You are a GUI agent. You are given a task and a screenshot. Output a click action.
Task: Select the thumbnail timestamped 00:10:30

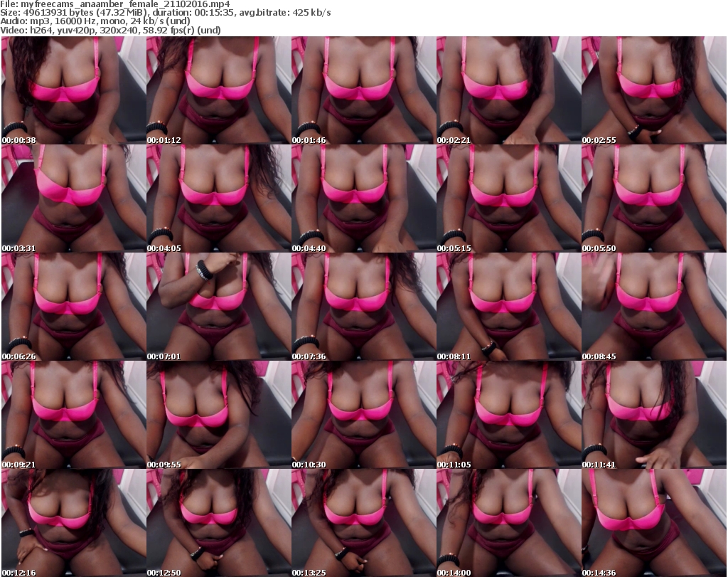(x=363, y=415)
